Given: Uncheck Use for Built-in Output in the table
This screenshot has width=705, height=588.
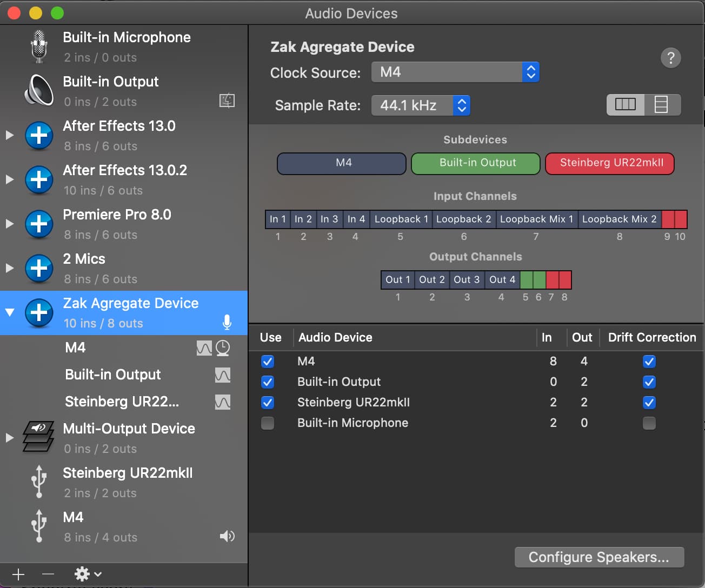Looking at the screenshot, I should click(x=268, y=382).
